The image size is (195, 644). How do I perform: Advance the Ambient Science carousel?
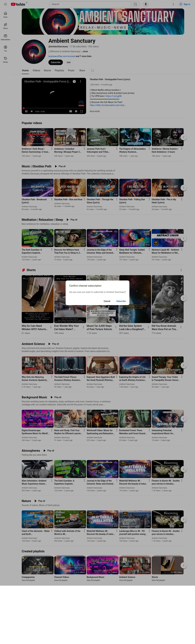click(x=183, y=365)
